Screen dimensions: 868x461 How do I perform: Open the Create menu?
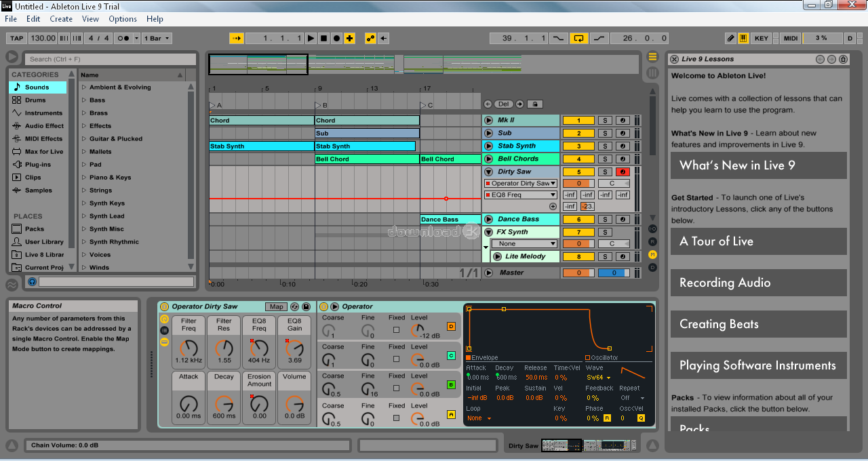coord(61,19)
